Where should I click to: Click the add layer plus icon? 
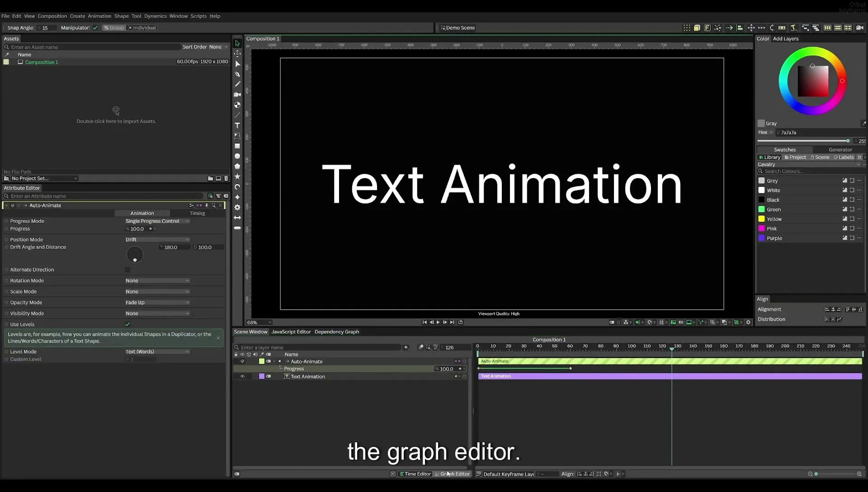point(406,347)
